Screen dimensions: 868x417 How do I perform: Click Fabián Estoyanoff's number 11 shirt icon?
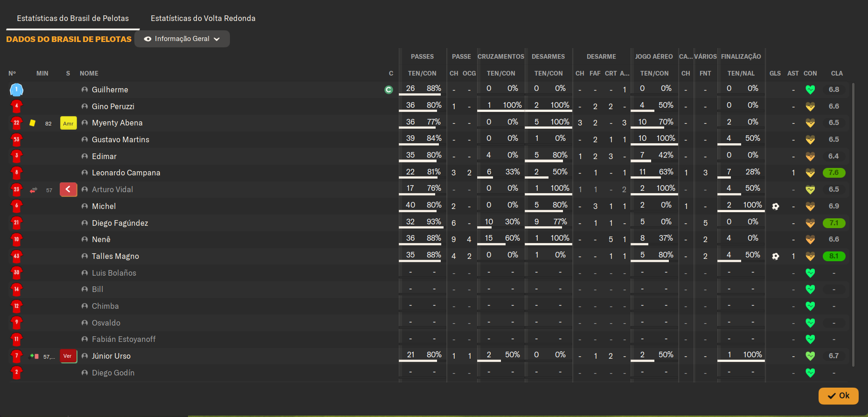(16, 339)
